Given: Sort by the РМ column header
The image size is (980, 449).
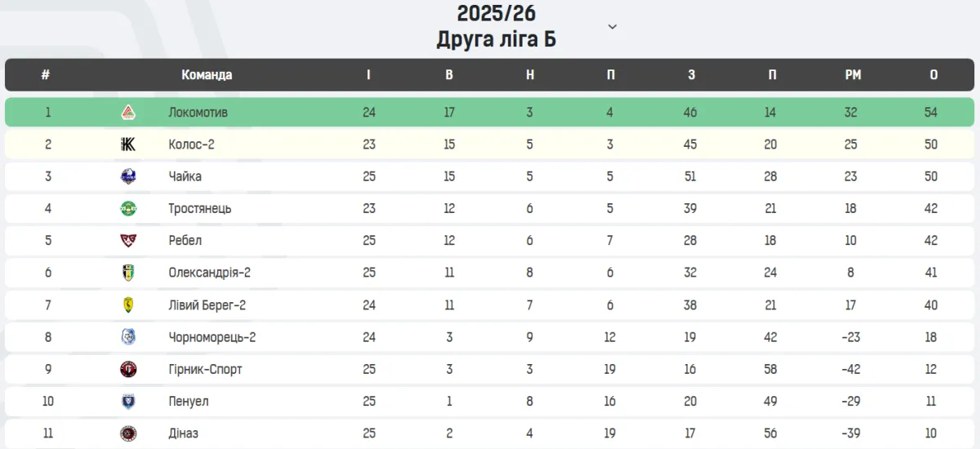Looking at the screenshot, I should point(853,75).
